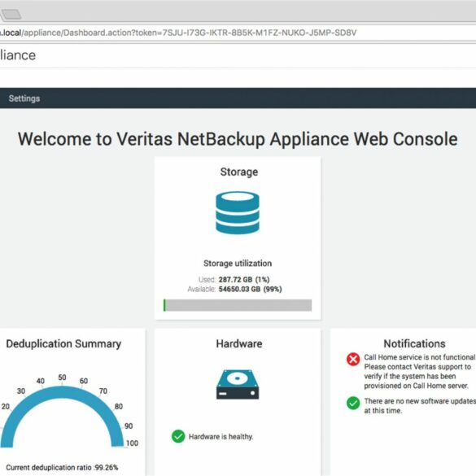Open the Hardware panel heading
Screen dimensions: 476x476
(x=239, y=343)
